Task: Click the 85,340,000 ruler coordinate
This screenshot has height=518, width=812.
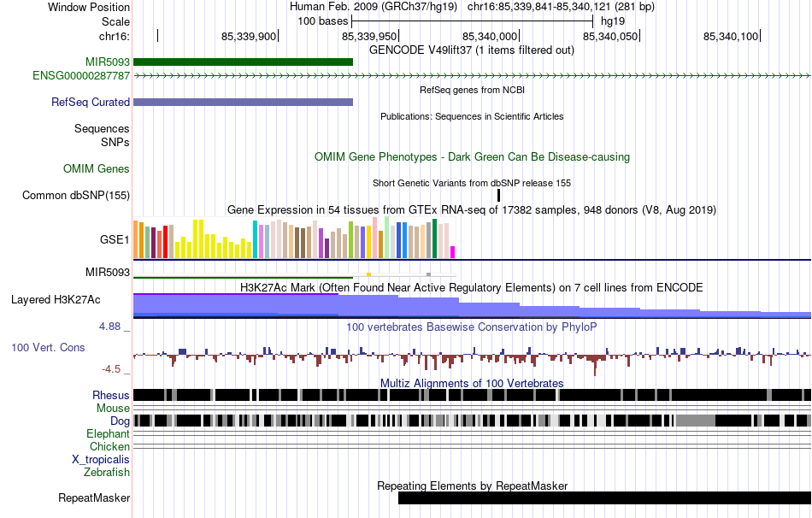Action: click(490, 36)
